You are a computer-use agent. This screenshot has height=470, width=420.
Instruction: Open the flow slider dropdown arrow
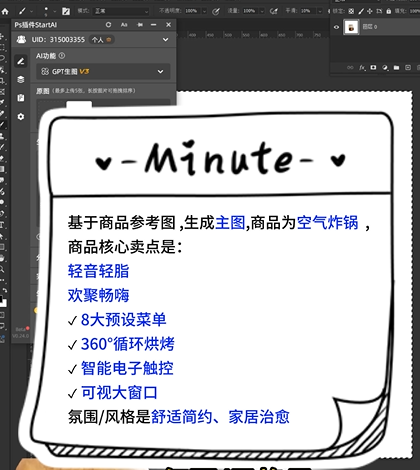click(x=262, y=11)
